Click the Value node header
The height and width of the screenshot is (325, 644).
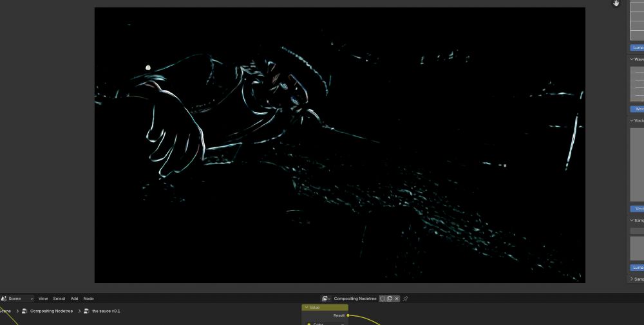[325, 308]
